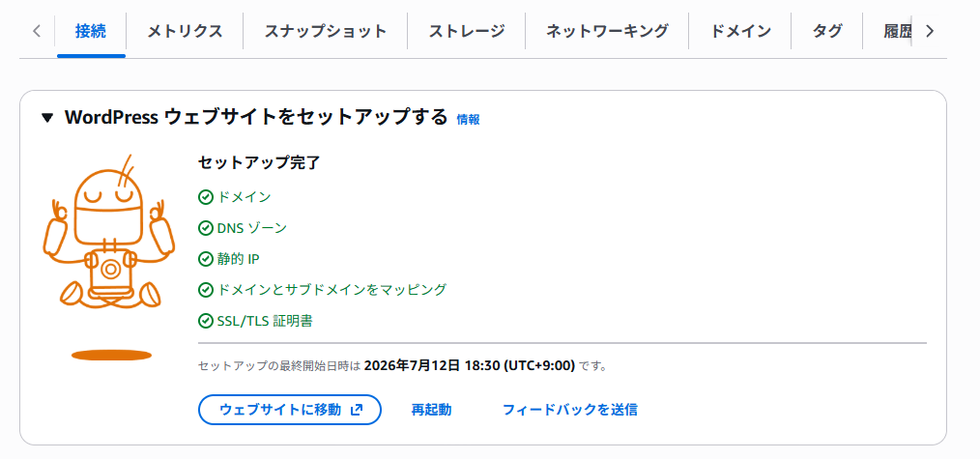
Task: Click the 再起動 link
Action: coord(431,410)
